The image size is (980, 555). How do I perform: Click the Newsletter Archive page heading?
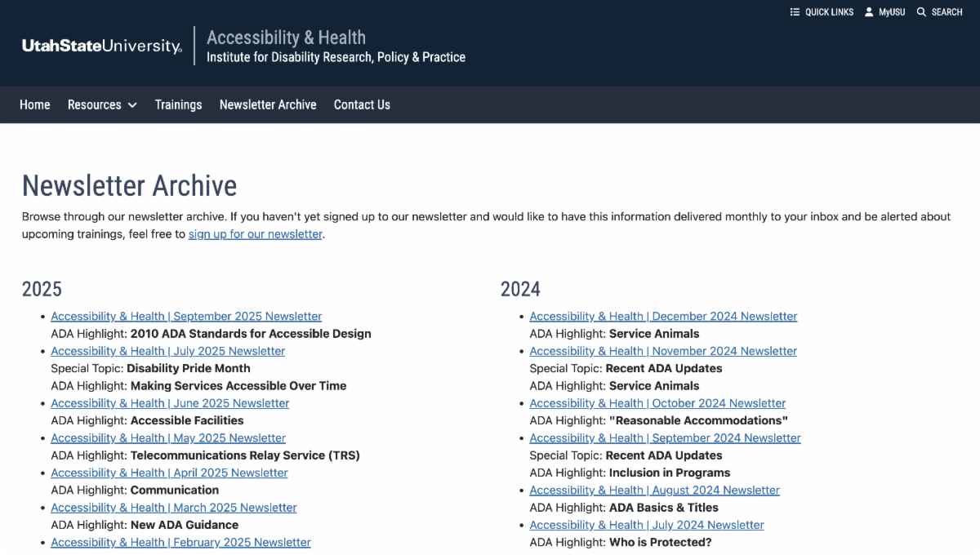click(129, 186)
